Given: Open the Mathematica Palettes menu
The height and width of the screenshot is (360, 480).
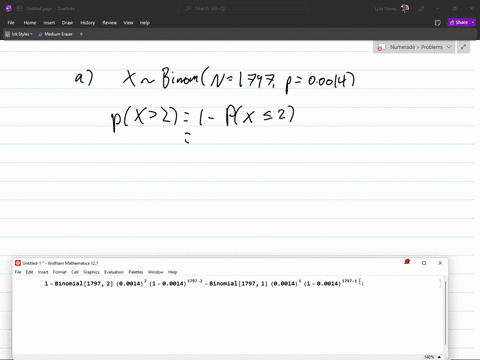Looking at the screenshot, I should (136, 272).
